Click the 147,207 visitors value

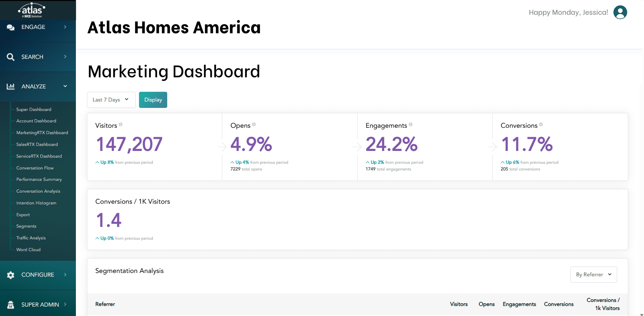point(129,144)
